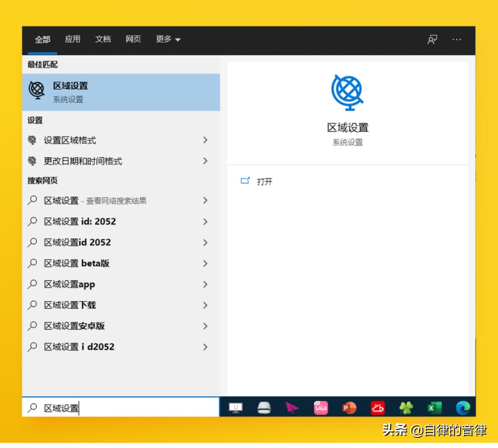
Task: Click the 设置区域格式 settings icon
Action: (x=32, y=140)
